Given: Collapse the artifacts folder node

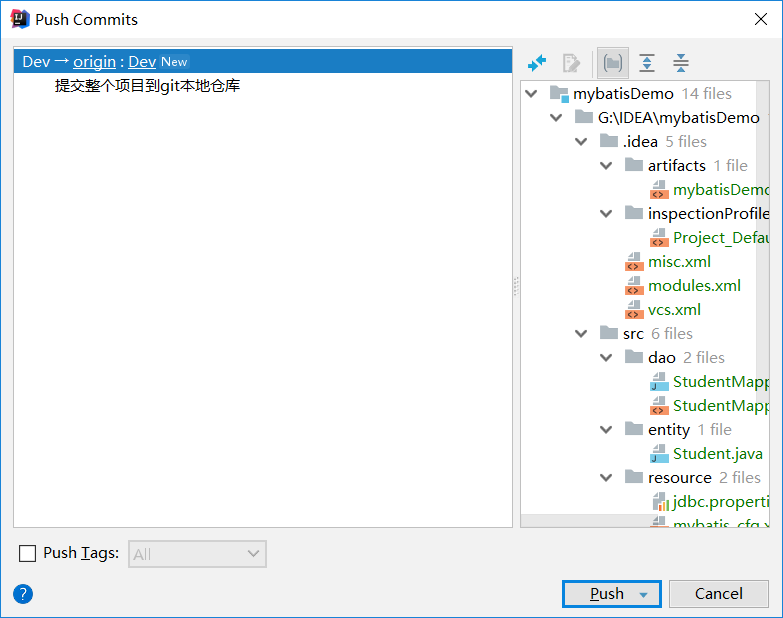Looking at the screenshot, I should point(606,165).
